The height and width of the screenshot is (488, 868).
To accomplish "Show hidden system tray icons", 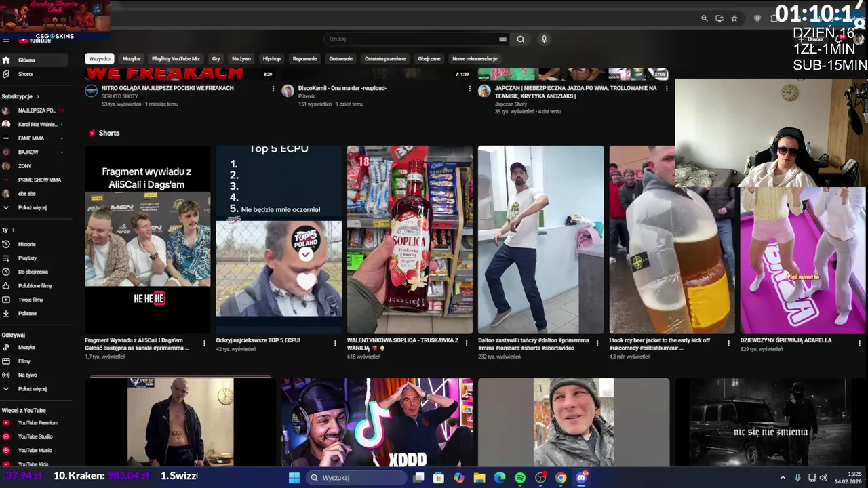I will tap(783, 478).
